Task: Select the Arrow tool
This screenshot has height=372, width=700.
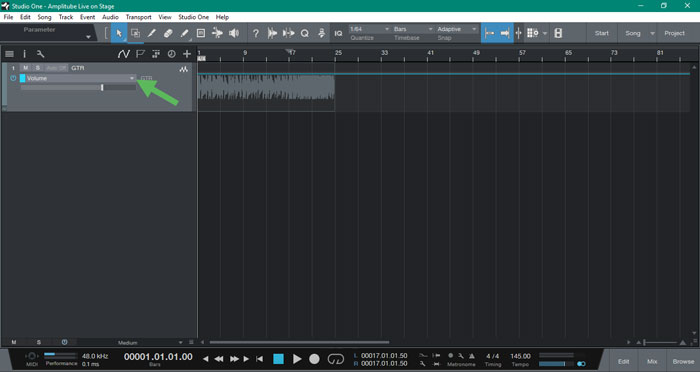Action: pyautogui.click(x=119, y=33)
